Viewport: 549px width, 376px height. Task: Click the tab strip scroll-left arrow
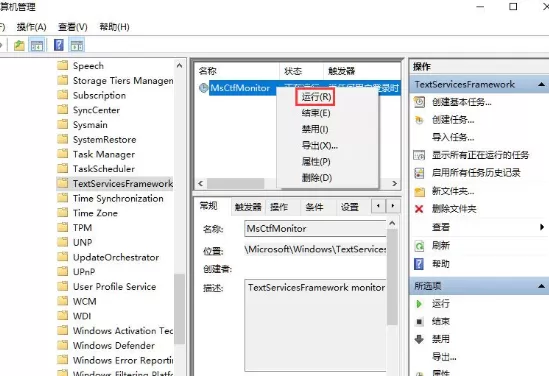coord(378,206)
